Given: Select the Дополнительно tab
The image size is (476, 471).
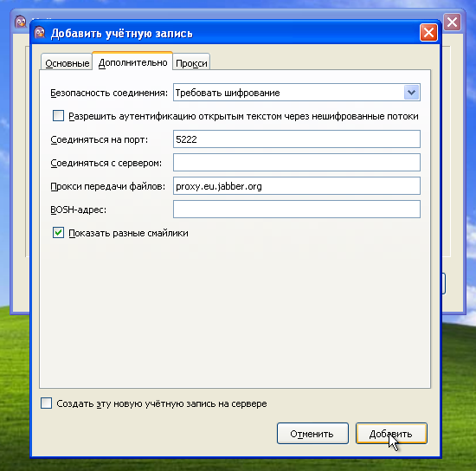Looking at the screenshot, I should coord(132,62).
